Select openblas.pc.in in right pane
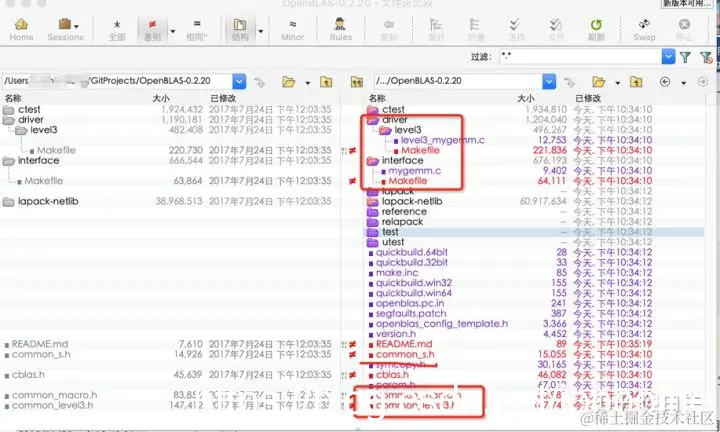The width and height of the screenshot is (720, 432). click(410, 303)
